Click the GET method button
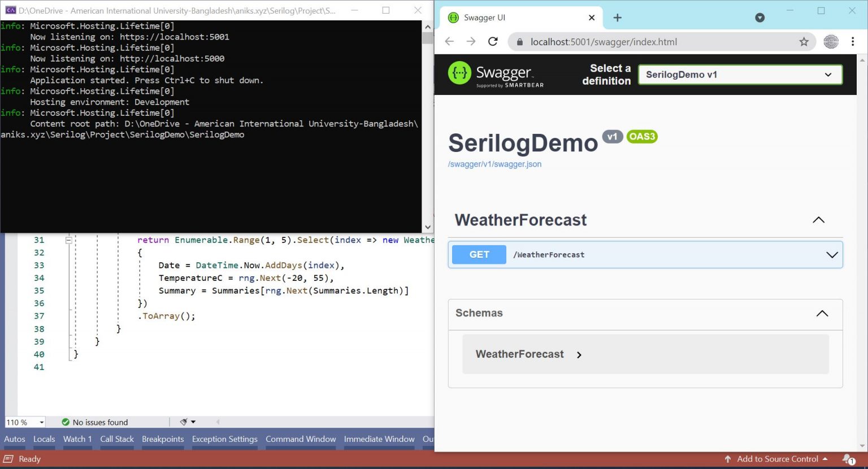 478,254
